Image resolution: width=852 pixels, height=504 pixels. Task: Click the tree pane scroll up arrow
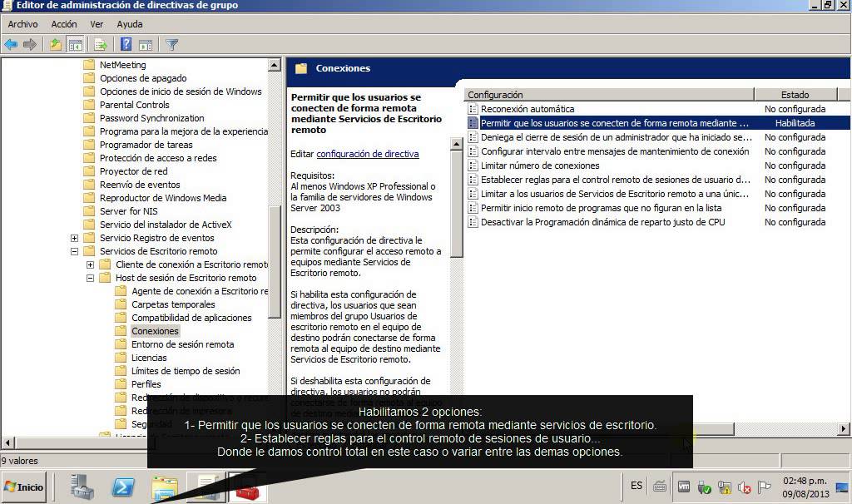tap(275, 65)
